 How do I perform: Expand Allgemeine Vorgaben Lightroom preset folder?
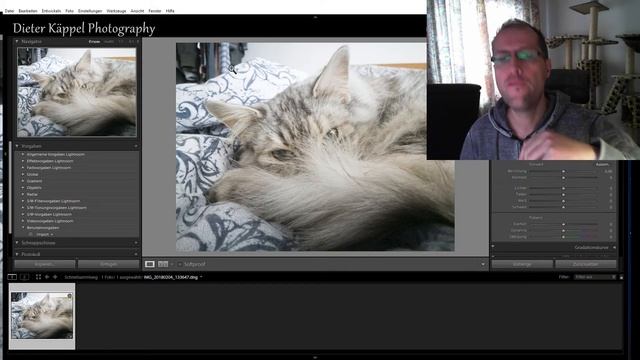tap(23, 155)
